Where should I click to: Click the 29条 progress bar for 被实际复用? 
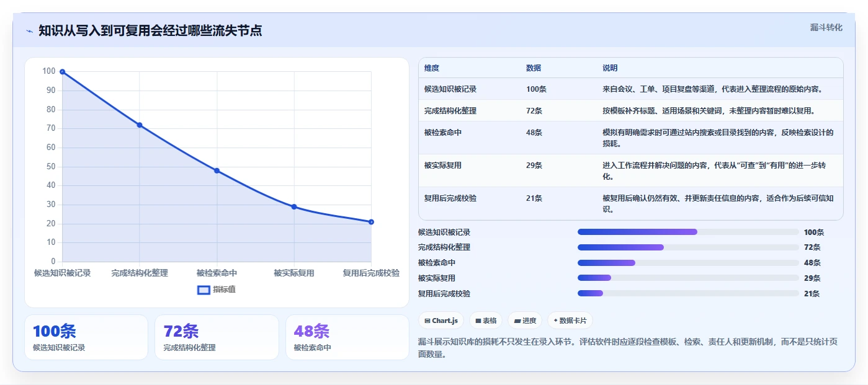(688, 278)
